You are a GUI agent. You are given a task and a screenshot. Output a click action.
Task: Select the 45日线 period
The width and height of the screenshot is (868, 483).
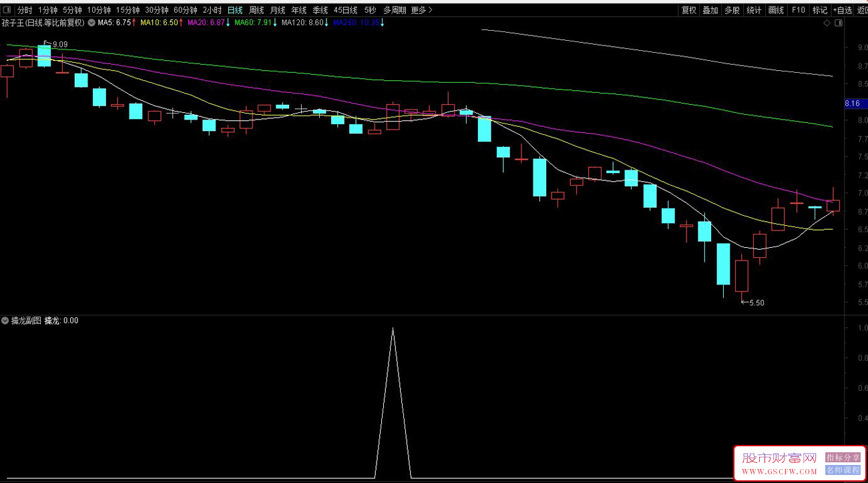[x=346, y=10]
